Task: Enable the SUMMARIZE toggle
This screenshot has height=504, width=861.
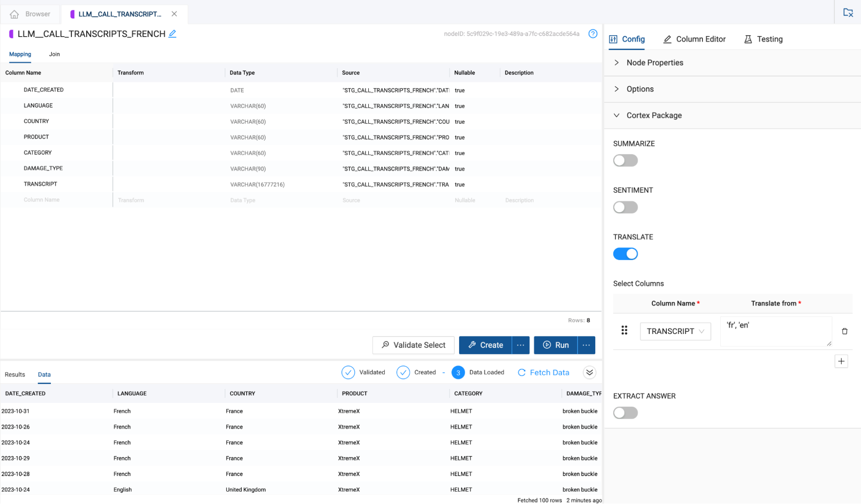Action: (625, 161)
